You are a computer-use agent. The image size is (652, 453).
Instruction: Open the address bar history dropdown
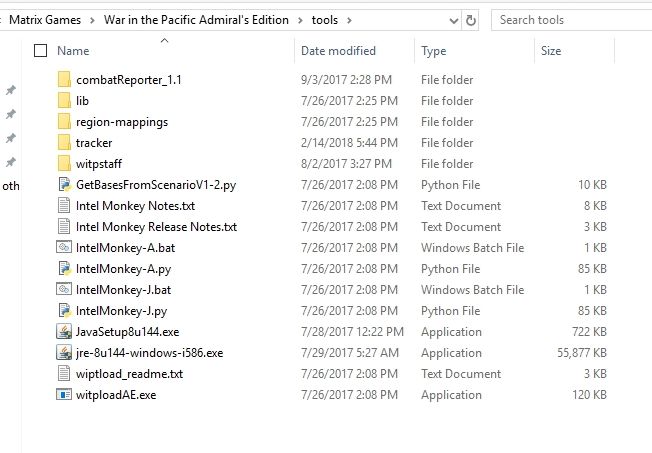[454, 20]
